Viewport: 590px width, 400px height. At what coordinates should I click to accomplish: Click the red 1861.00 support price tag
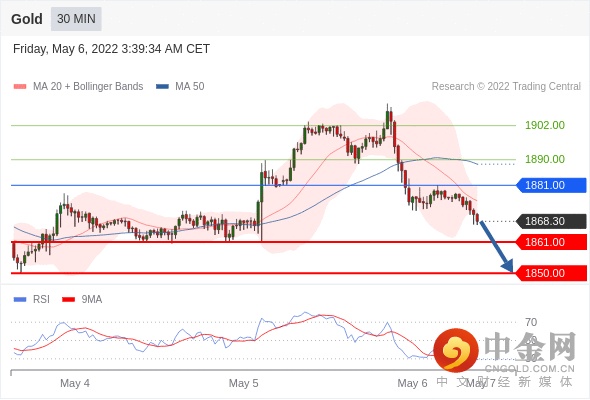(552, 242)
